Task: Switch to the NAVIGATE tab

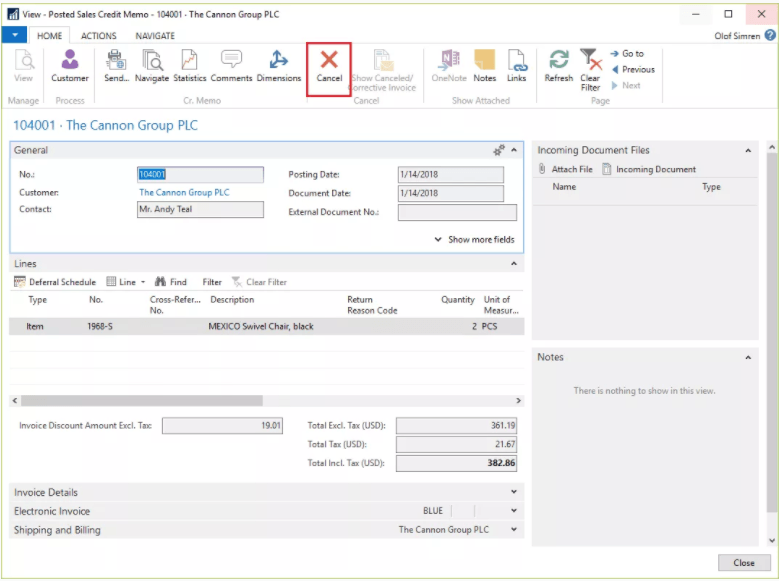Action: (155, 36)
